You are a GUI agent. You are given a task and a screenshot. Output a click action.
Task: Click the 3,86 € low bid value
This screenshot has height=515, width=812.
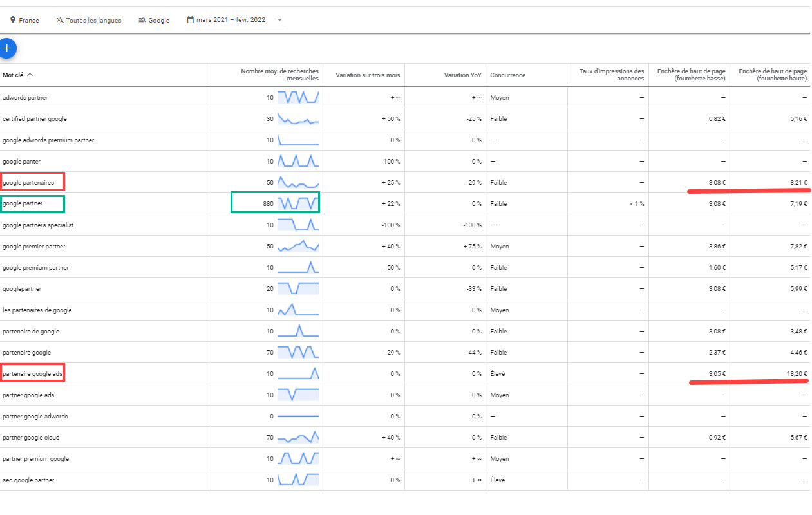(717, 246)
